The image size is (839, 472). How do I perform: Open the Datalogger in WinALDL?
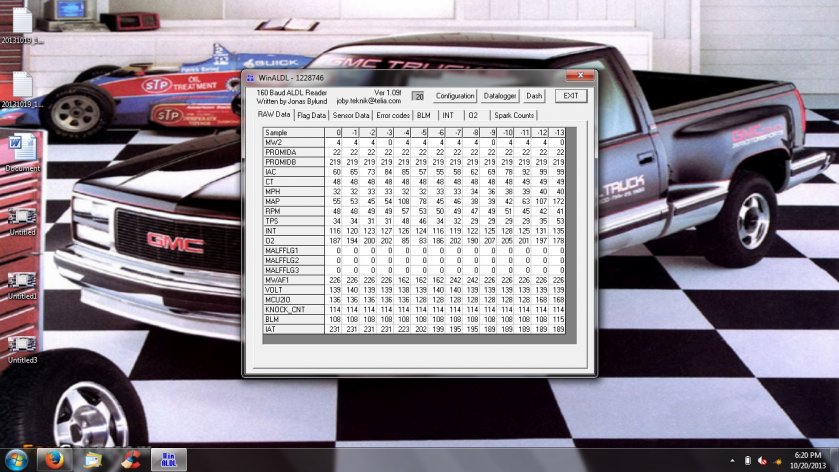coord(500,96)
